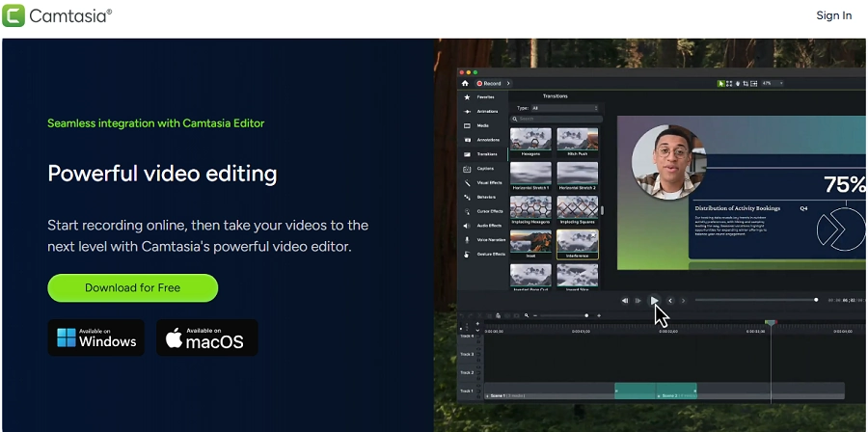Click the red Record button in the editor
The image size is (868, 432).
coord(489,84)
